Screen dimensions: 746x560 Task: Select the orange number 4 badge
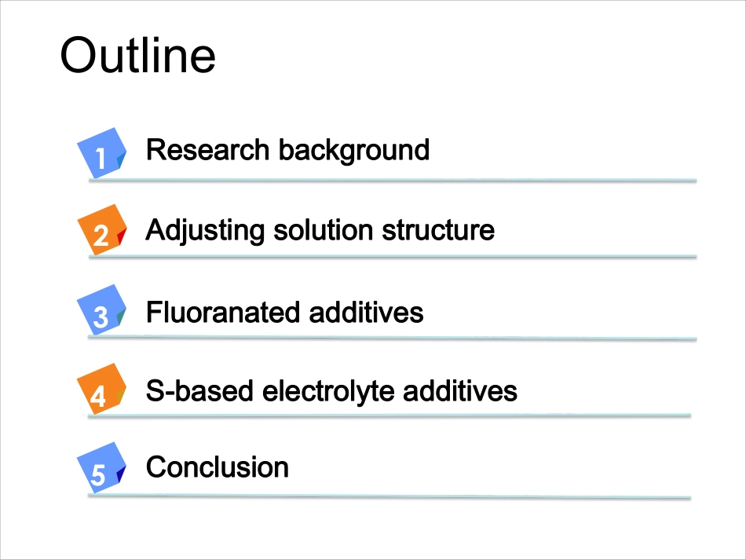pyautogui.click(x=101, y=389)
